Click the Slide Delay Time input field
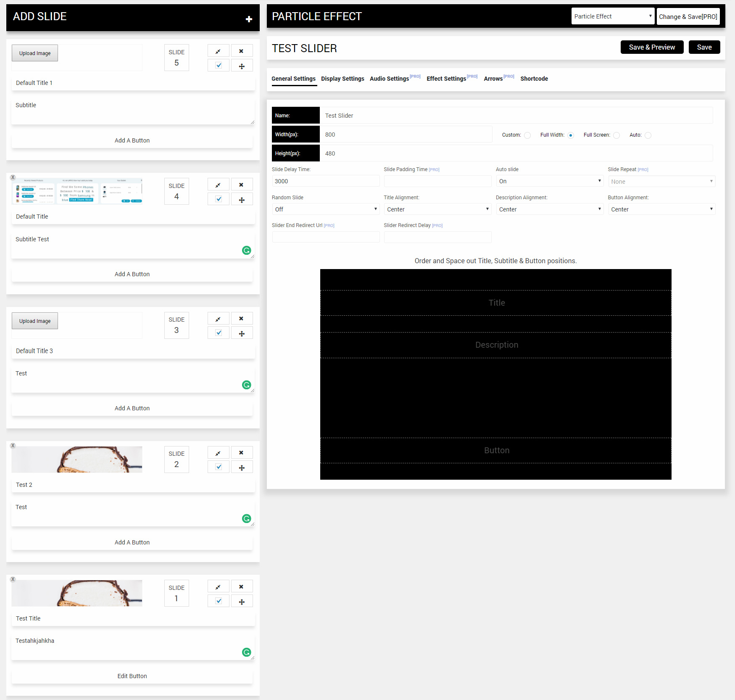The image size is (735, 700). tap(325, 181)
